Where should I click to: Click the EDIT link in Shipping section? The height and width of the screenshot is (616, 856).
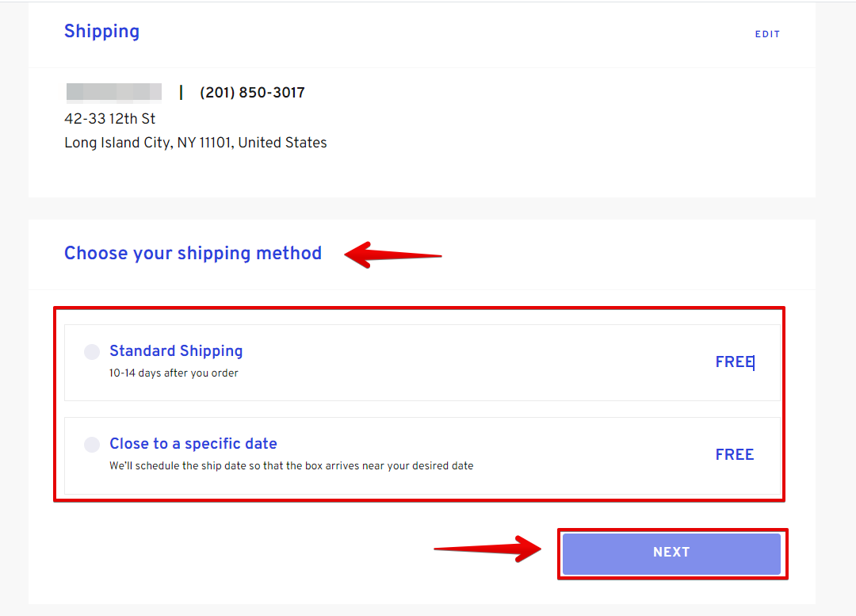tap(767, 34)
